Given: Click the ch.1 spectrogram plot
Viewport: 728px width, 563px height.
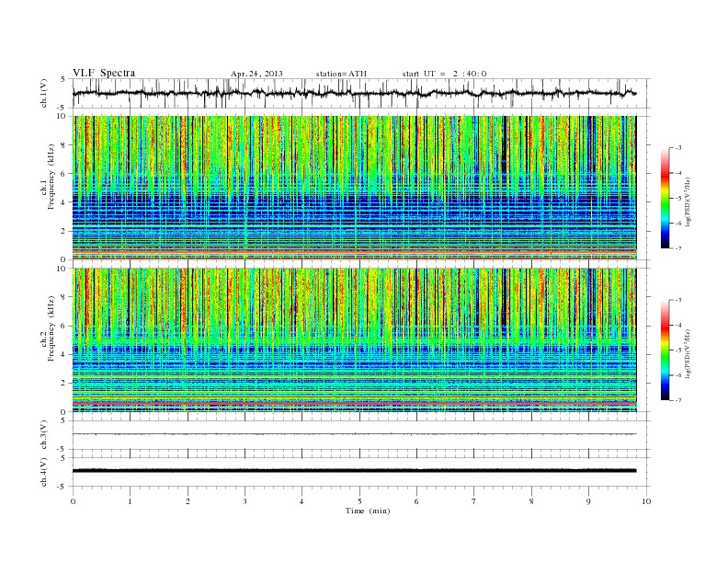Looking at the screenshot, I should (x=354, y=188).
